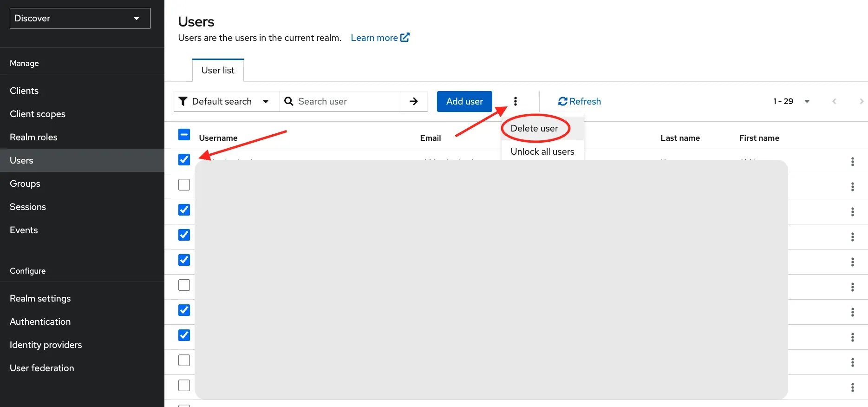
Task: Go to the previous page of users
Action: click(x=834, y=101)
